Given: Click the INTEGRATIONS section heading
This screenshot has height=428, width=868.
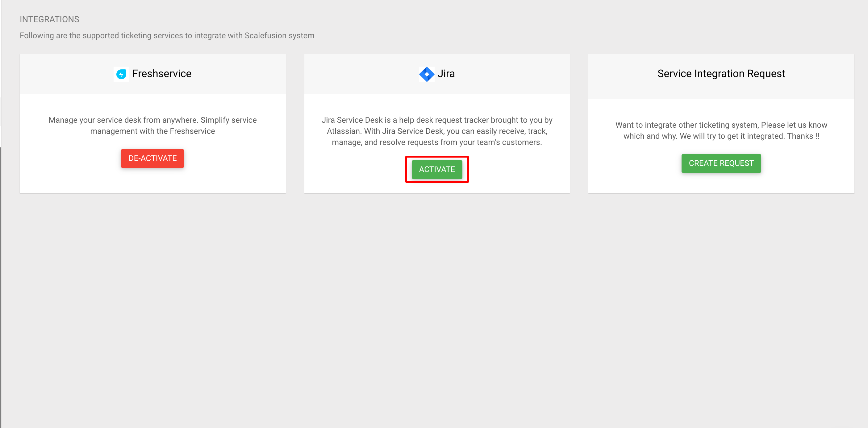Looking at the screenshot, I should 49,19.
